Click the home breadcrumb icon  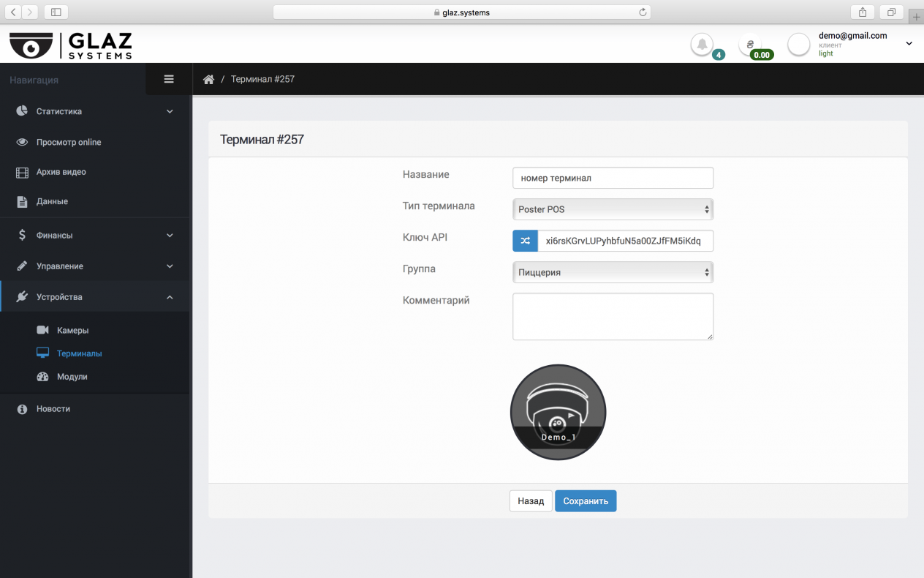click(208, 79)
